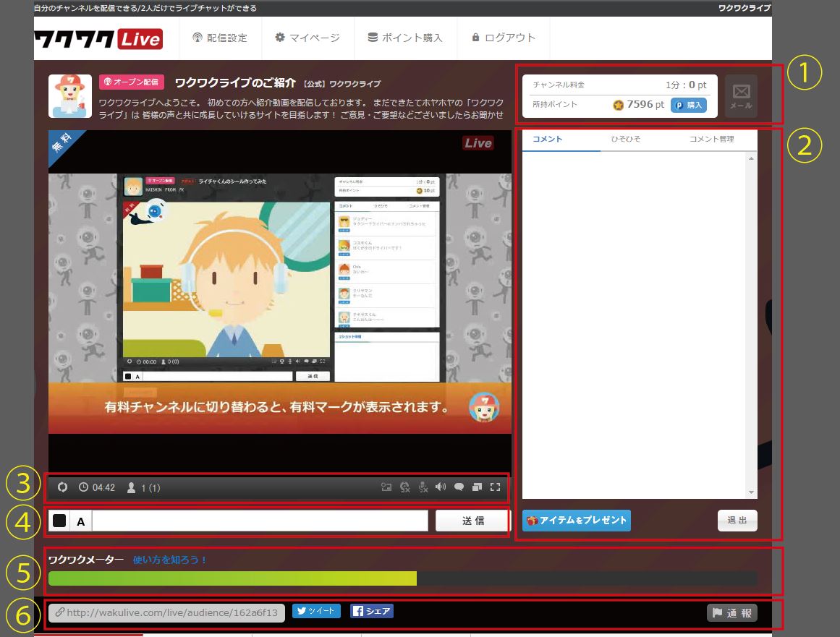The height and width of the screenshot is (637, 840).
Task: Open the font size 'A' selector
Action: click(x=80, y=521)
